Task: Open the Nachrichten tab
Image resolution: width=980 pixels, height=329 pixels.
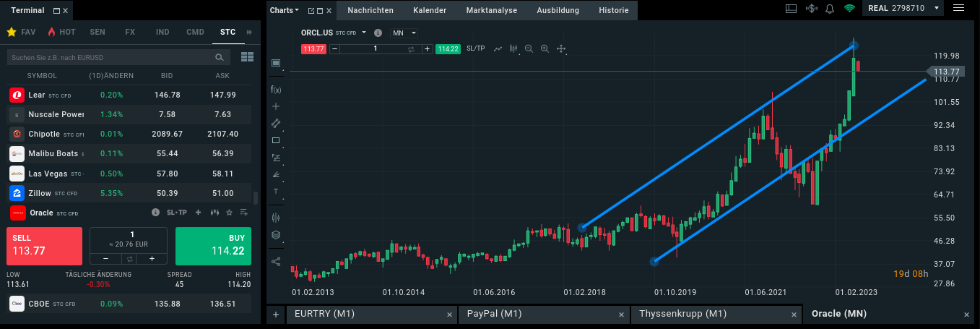Action: 370,10
